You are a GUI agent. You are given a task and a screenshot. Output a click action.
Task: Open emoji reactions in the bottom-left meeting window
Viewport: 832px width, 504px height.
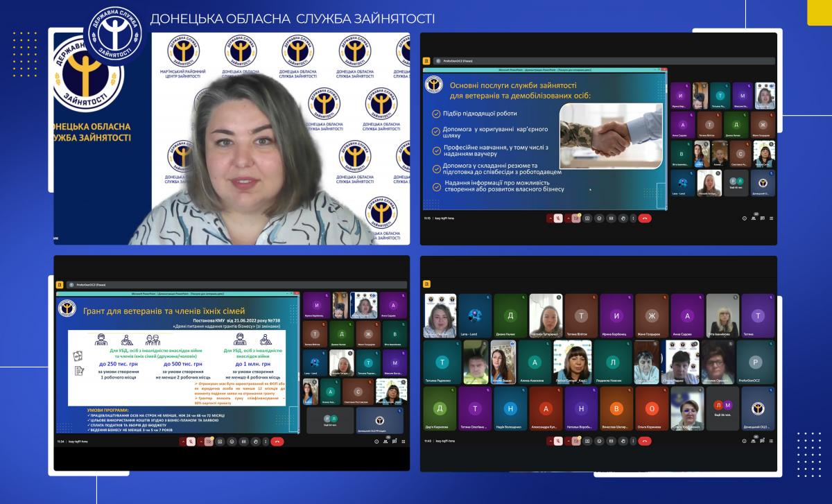232,441
